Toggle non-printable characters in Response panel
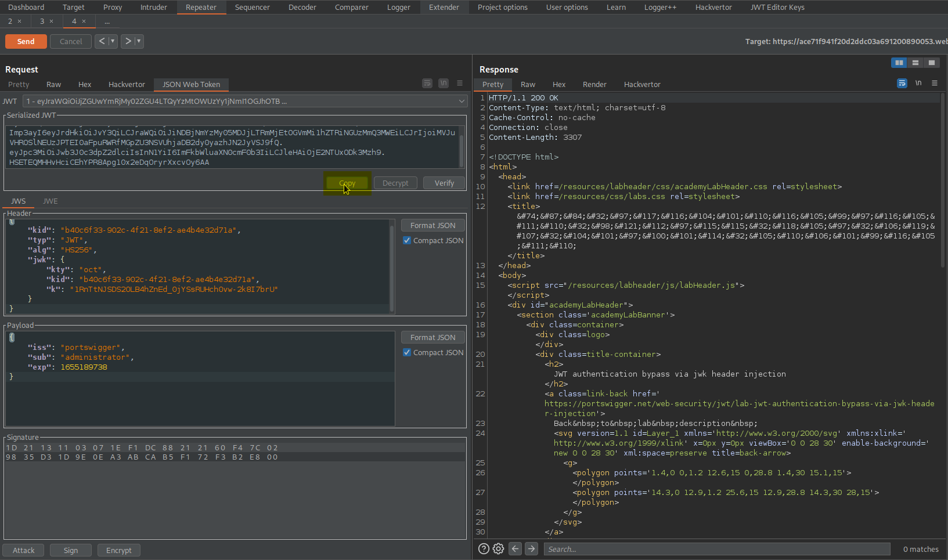This screenshot has height=560, width=948. point(918,83)
